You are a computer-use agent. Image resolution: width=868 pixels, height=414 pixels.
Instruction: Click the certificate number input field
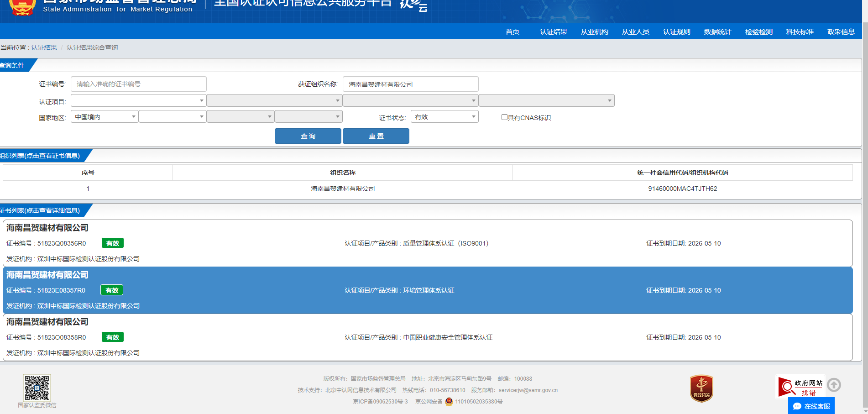coord(138,84)
